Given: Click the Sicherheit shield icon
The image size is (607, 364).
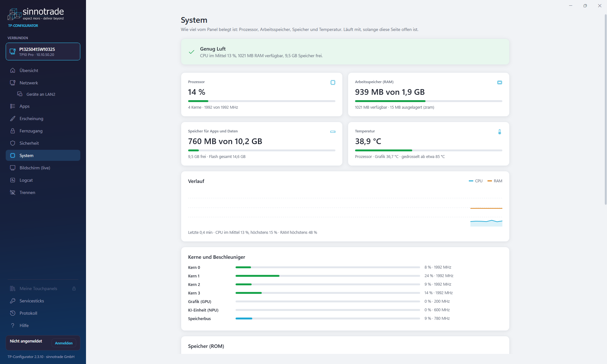Looking at the screenshot, I should click(13, 143).
